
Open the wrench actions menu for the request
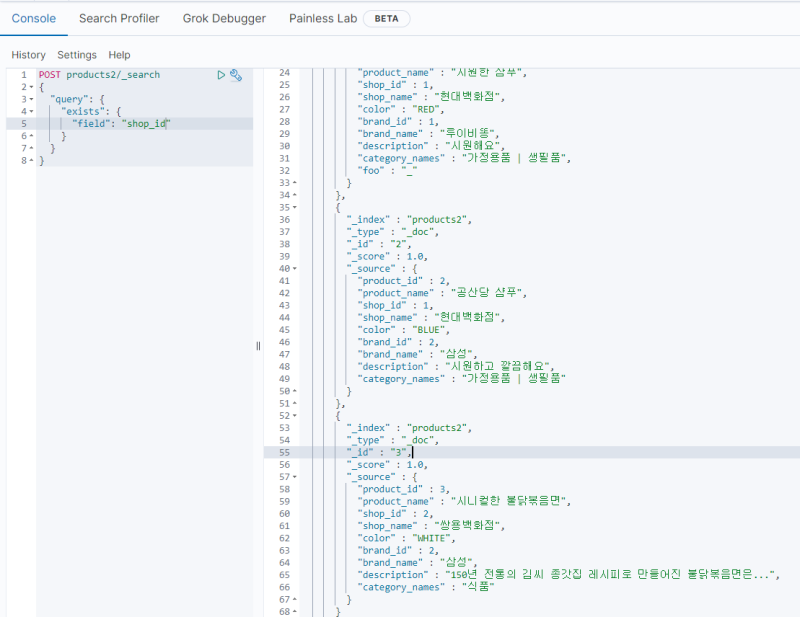point(236,75)
